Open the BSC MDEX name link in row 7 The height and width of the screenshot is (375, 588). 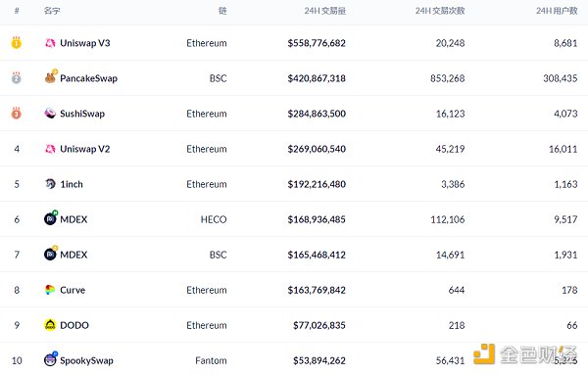coord(73,255)
